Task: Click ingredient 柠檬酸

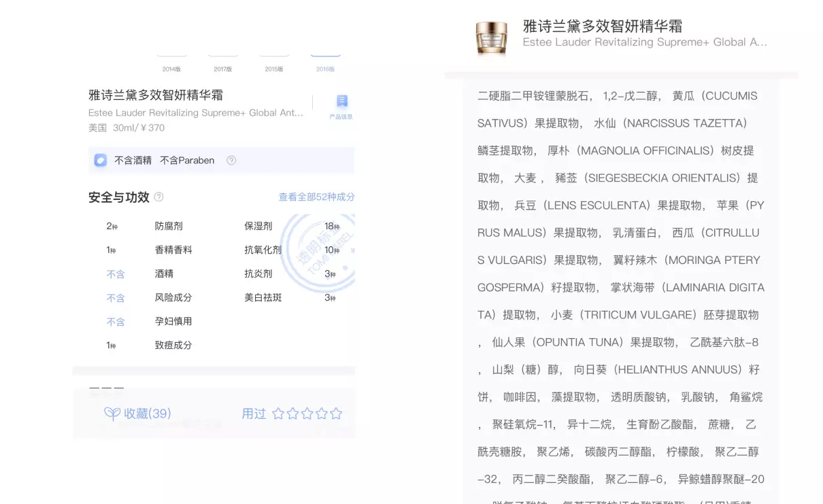Action: pyautogui.click(x=684, y=452)
